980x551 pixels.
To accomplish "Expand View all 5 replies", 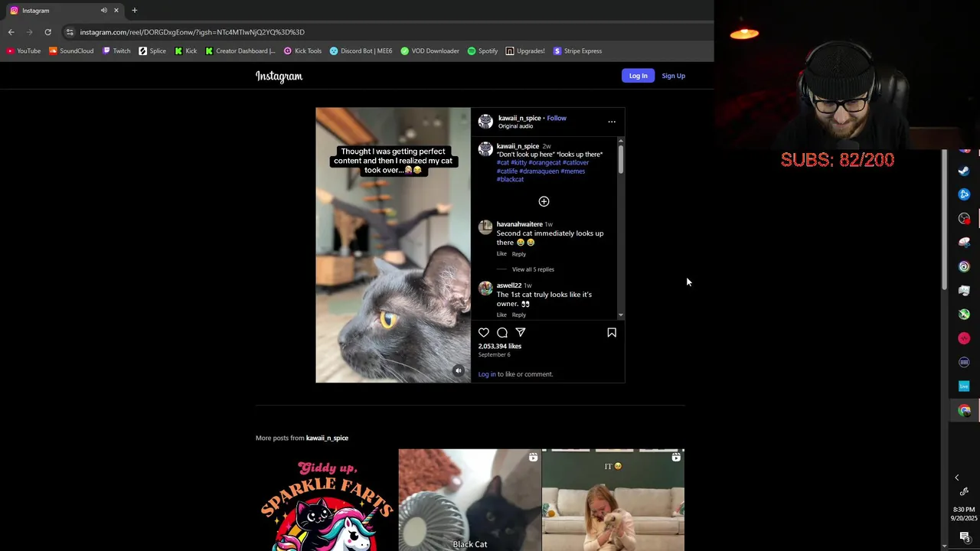I will (533, 269).
